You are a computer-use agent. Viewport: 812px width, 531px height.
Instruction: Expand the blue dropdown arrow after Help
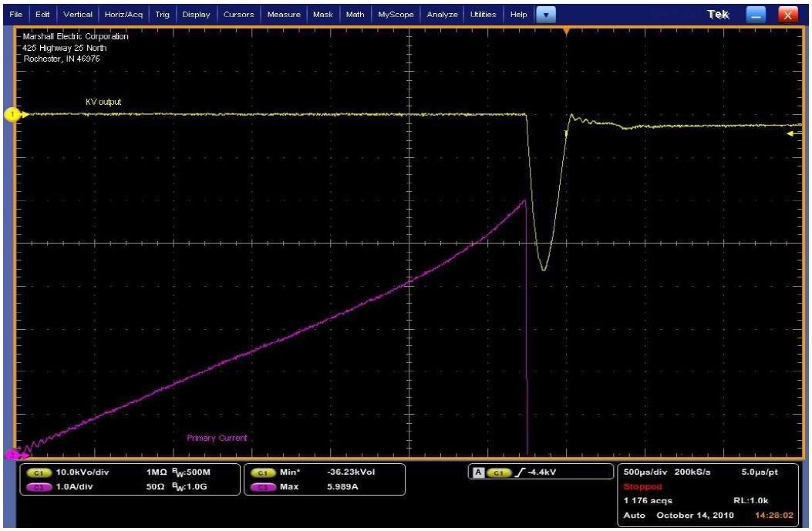coord(545,15)
